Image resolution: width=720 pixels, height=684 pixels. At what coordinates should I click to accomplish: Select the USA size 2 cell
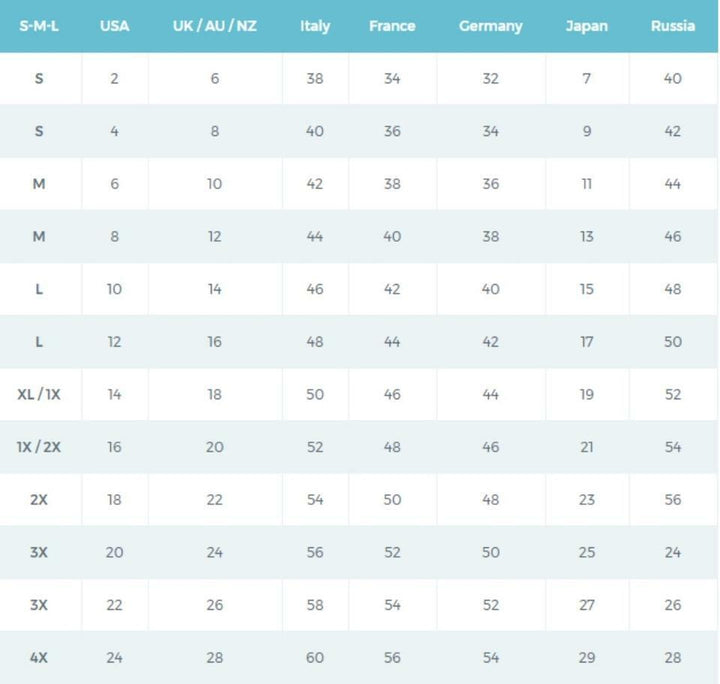(115, 78)
